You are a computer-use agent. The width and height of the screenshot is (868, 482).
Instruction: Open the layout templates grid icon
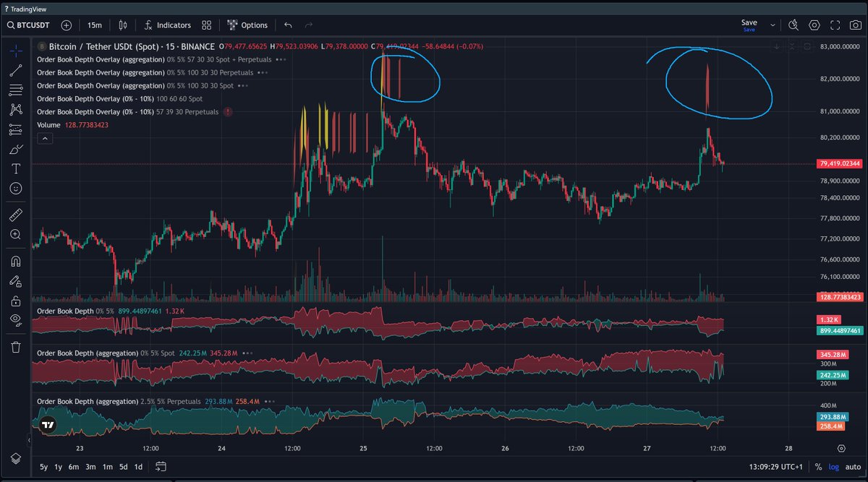point(207,25)
